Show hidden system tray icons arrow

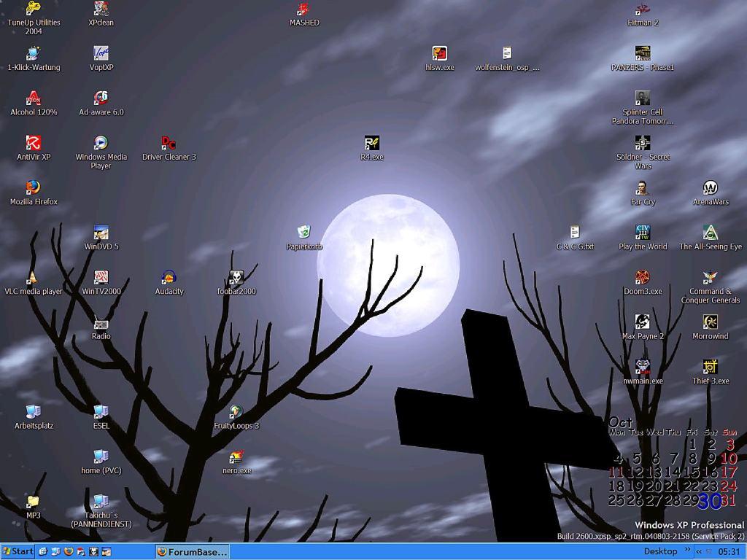[698, 551]
